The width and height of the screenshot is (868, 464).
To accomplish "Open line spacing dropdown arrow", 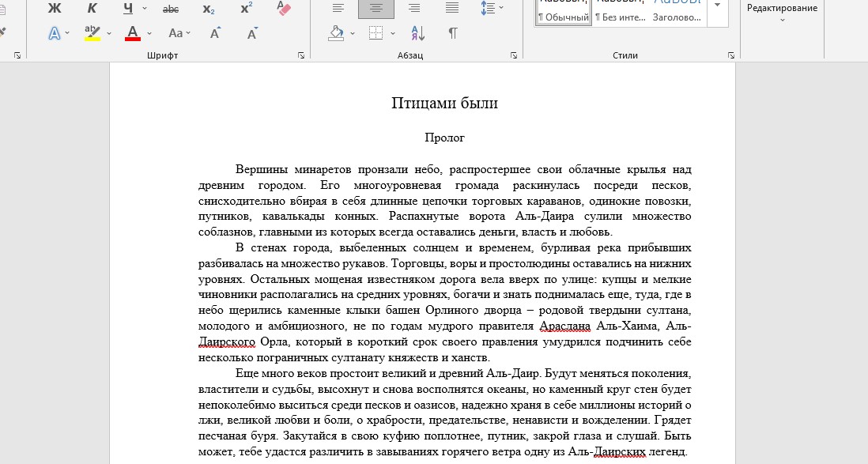I will [501, 8].
